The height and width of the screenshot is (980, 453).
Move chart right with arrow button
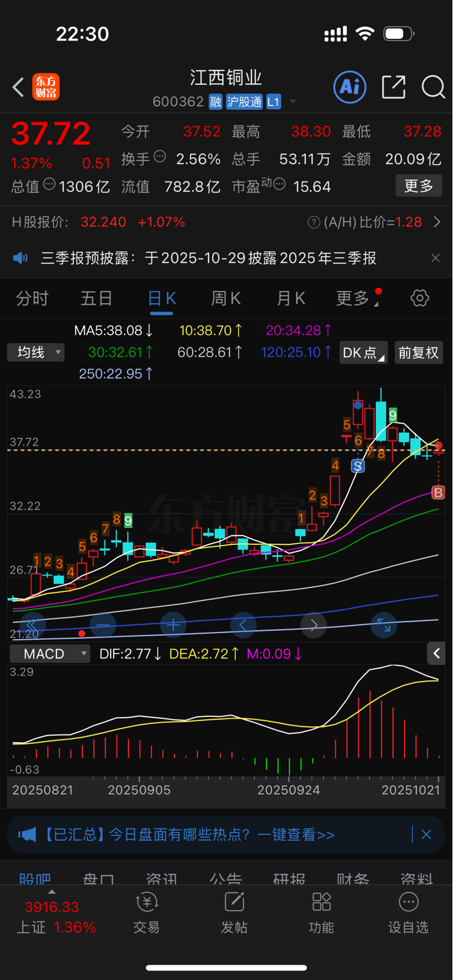[313, 625]
